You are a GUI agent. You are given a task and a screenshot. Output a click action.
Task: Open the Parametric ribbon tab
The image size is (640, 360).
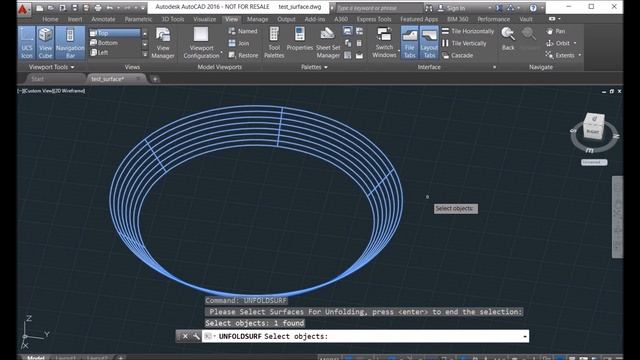coord(138,19)
